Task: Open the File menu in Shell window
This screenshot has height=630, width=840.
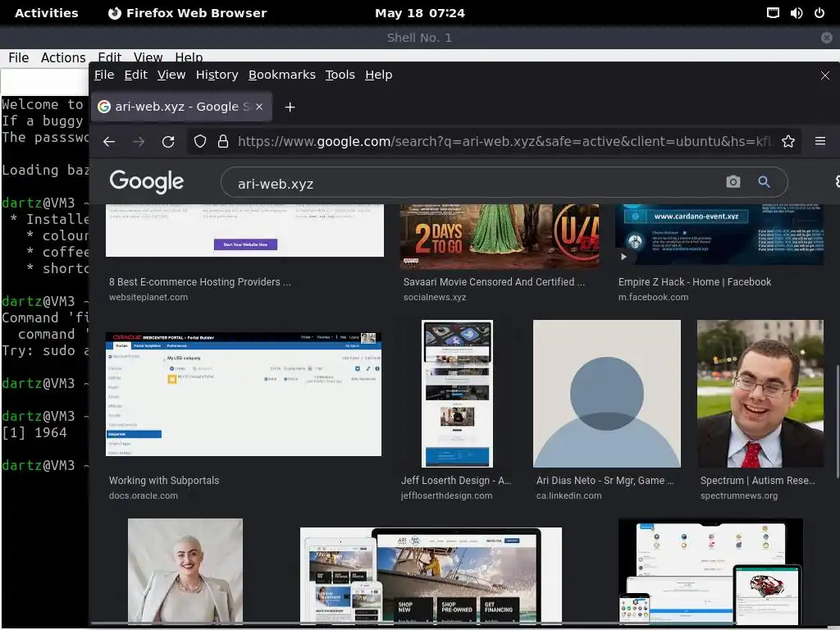Action: (19, 57)
